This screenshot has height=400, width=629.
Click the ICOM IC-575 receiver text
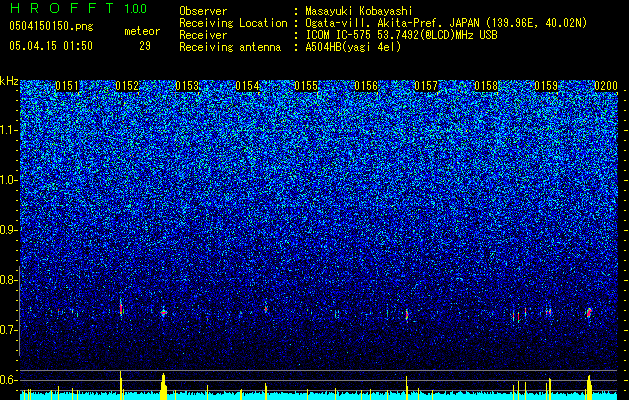[x=401, y=35]
